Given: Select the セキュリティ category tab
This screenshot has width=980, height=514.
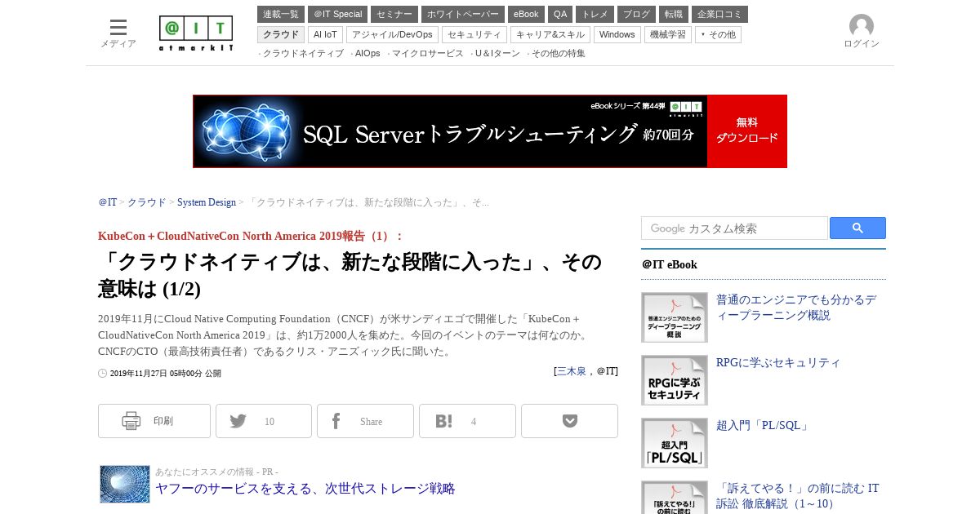Looking at the screenshot, I should [474, 34].
